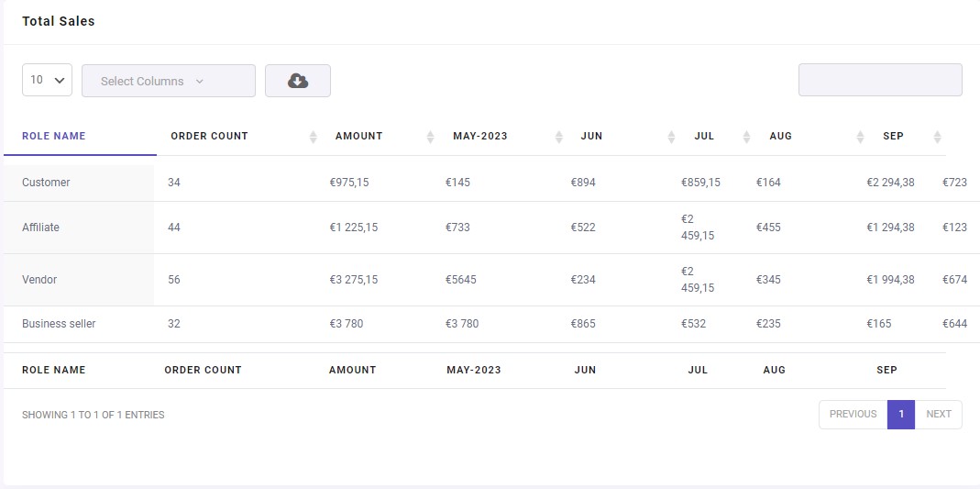Select page 1 in pagination
The height and width of the screenshot is (489, 980).
pos(901,414)
